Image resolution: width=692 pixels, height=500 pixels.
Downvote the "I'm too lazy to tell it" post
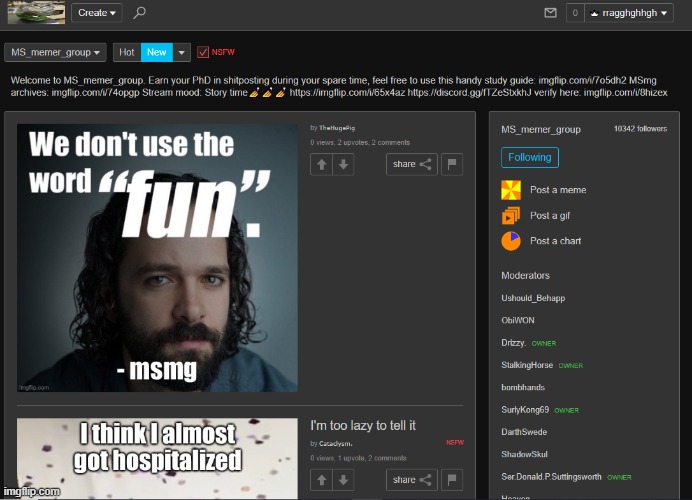(343, 480)
